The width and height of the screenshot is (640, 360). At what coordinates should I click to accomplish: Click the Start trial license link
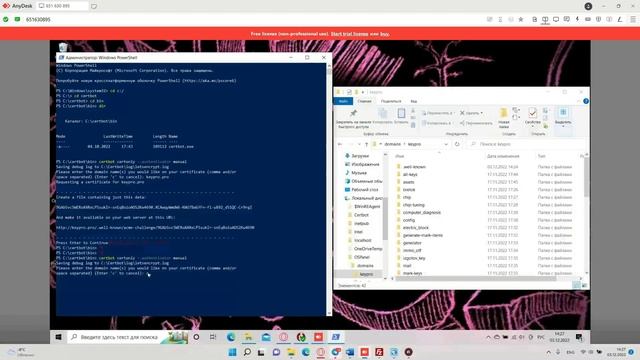349,34
